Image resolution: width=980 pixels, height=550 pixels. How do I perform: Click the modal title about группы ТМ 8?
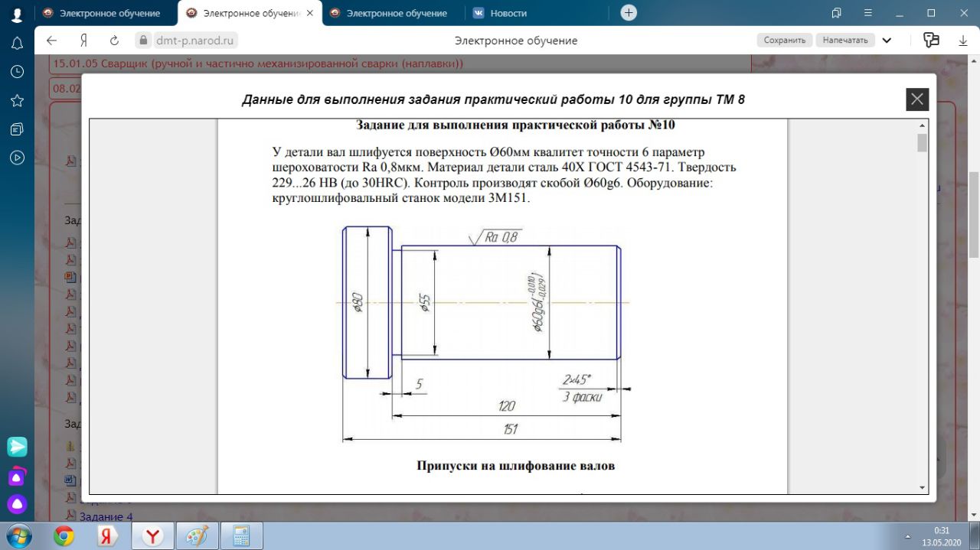tap(493, 99)
